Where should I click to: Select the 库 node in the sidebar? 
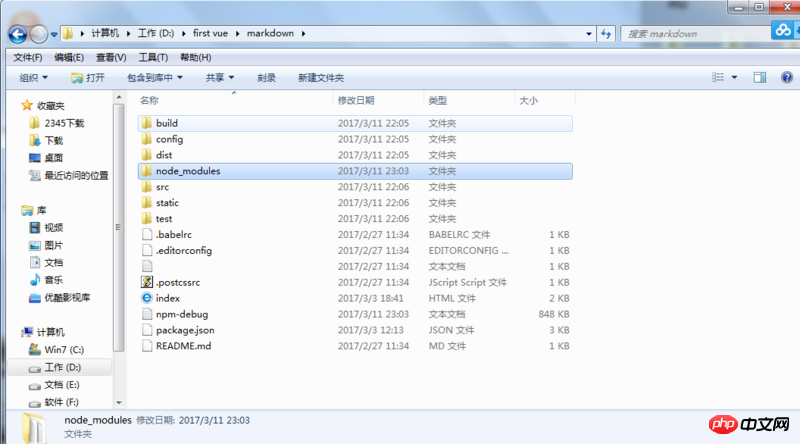coord(41,210)
